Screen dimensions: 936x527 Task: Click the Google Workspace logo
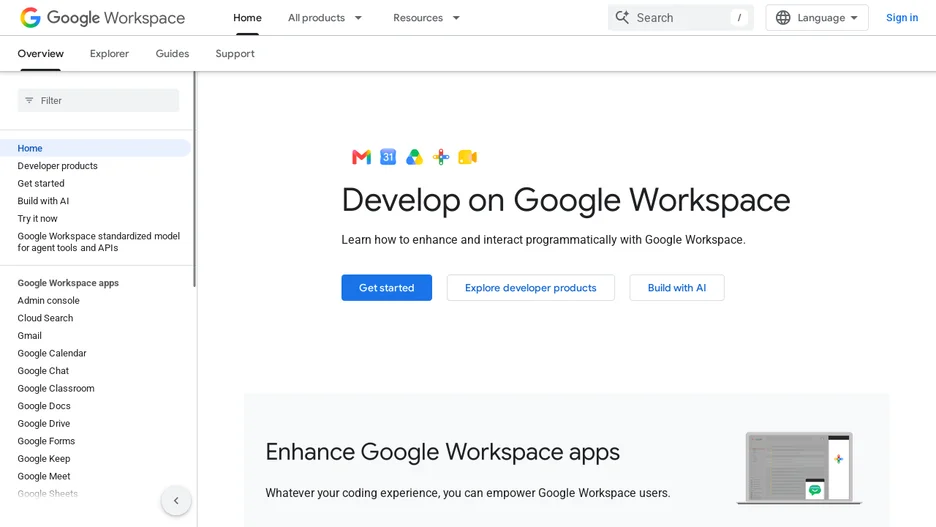pyautogui.click(x=103, y=18)
